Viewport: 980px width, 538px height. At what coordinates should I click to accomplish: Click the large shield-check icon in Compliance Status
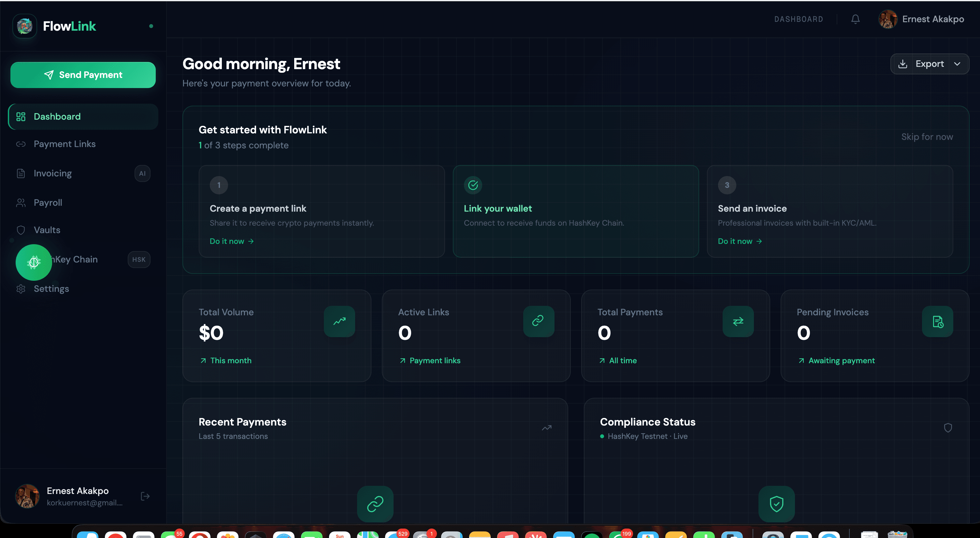click(776, 504)
